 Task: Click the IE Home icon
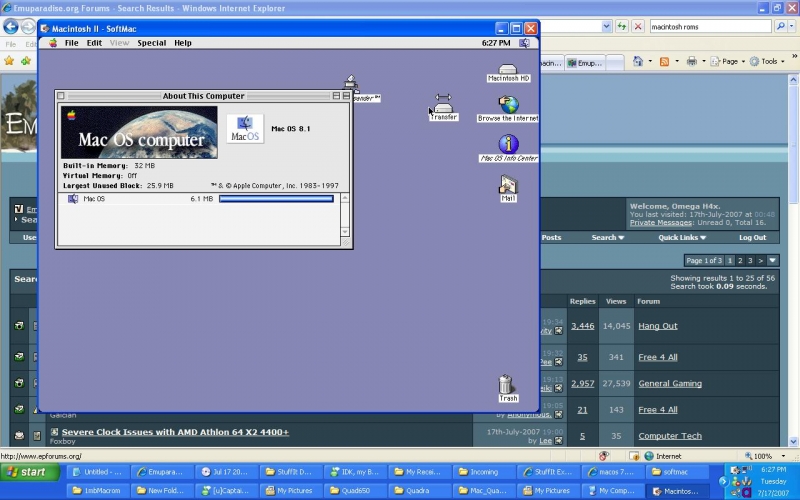pyautogui.click(x=638, y=61)
